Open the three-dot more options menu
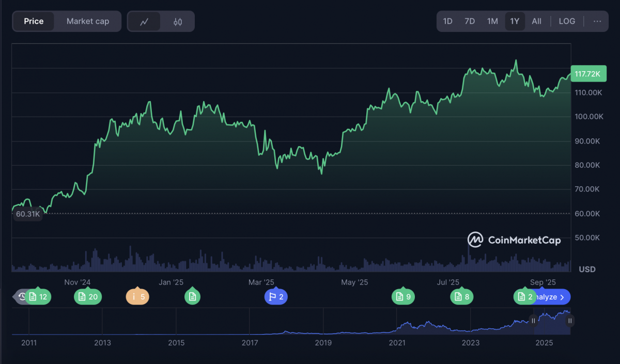 pos(597,21)
